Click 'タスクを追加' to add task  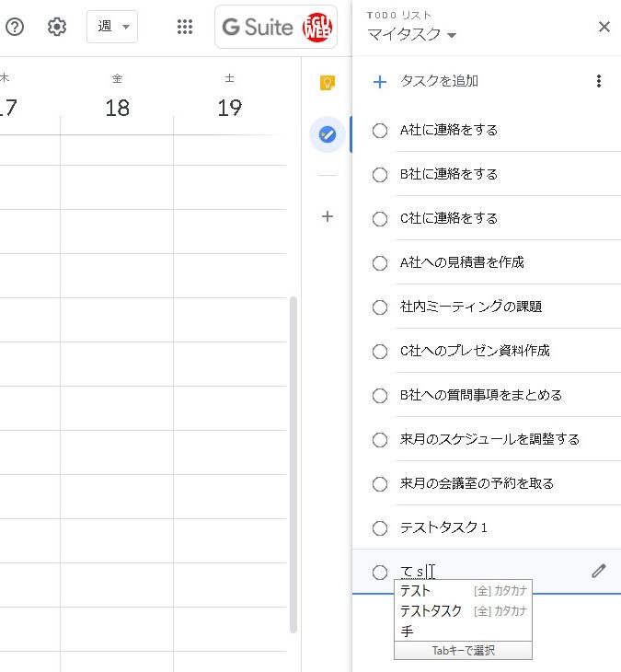(x=439, y=81)
